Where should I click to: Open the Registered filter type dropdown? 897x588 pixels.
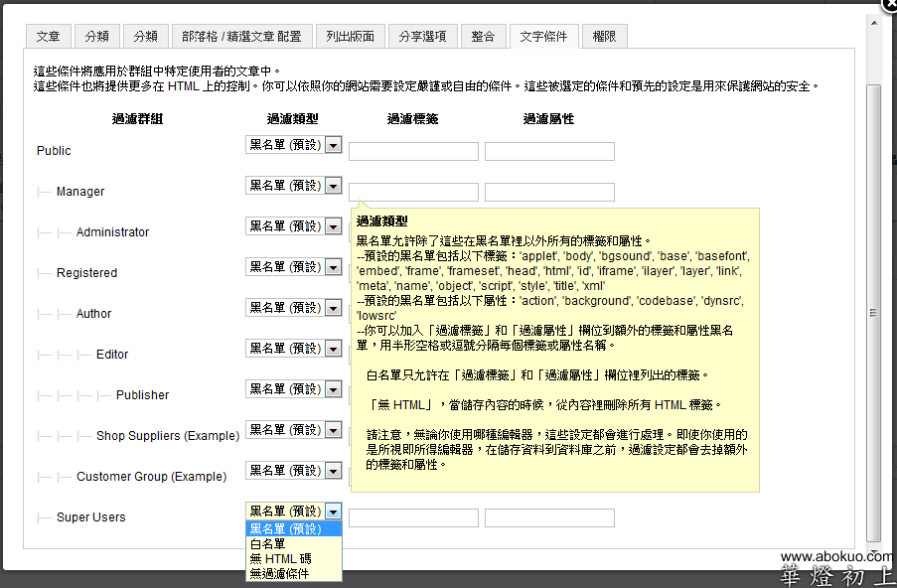point(293,267)
